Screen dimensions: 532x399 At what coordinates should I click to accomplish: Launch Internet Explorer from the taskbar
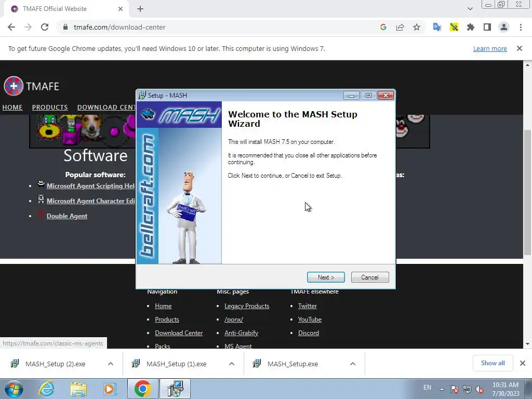46,389
